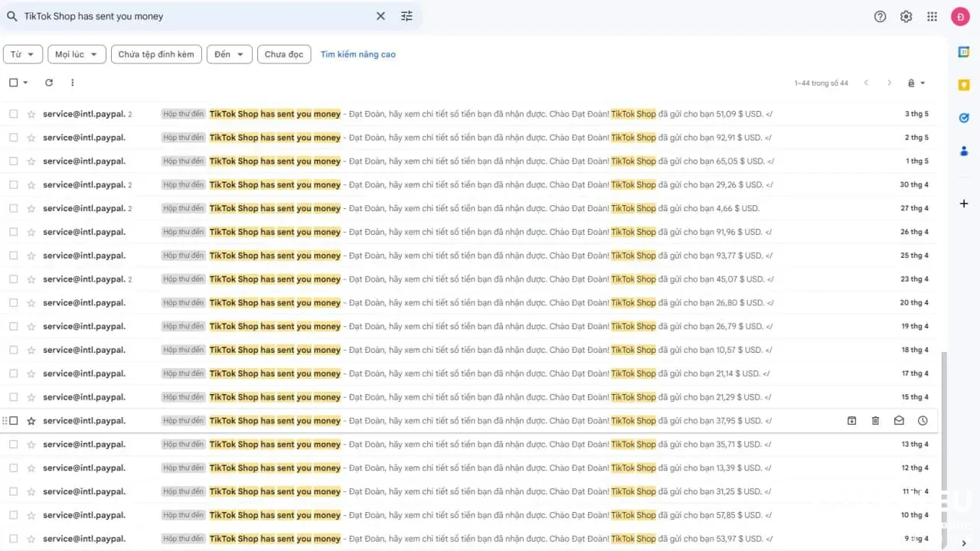Go to the older emails page arrow
This screenshot has width=980, height=551.
click(889, 83)
